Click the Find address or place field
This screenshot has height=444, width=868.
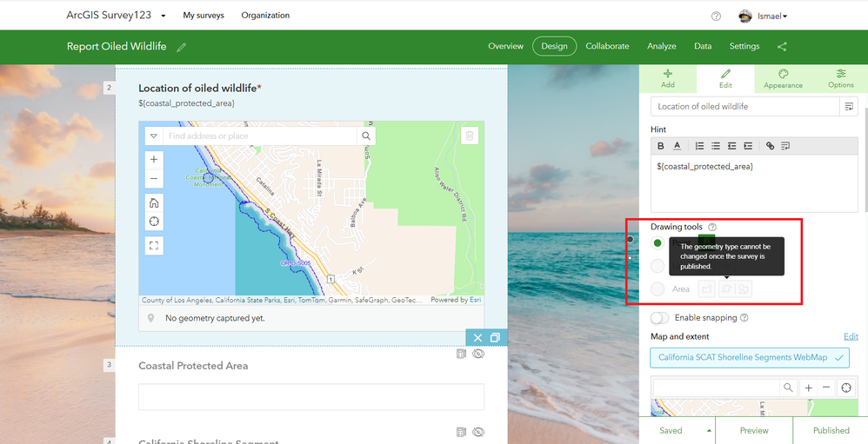[260, 136]
